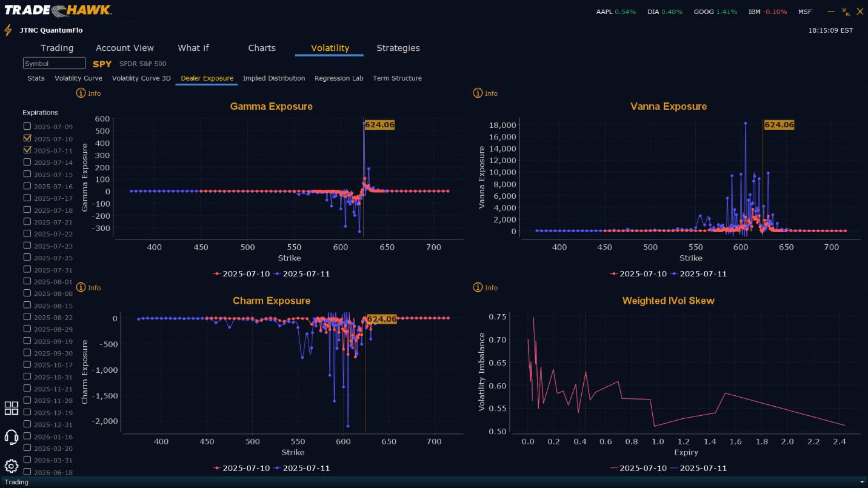Screen dimensions: 868x488
Task: Click the collapse arrows icon in title bar
Action: pos(846,12)
